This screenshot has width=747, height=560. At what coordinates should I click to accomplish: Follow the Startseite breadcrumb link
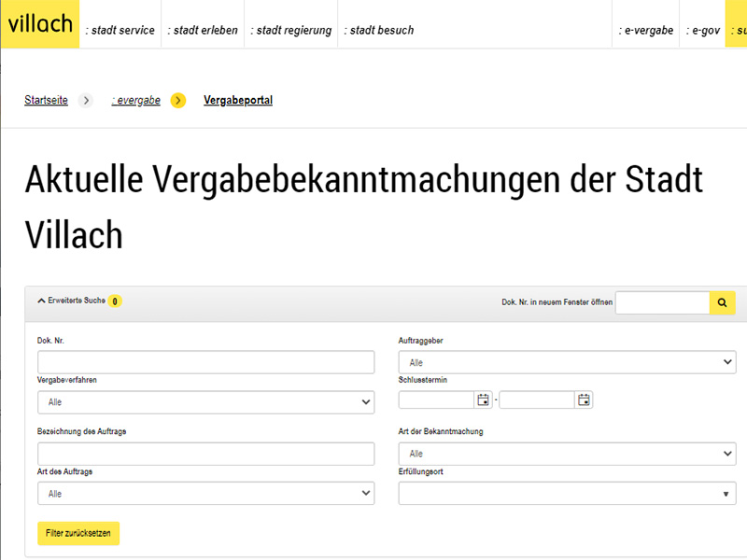(46, 100)
